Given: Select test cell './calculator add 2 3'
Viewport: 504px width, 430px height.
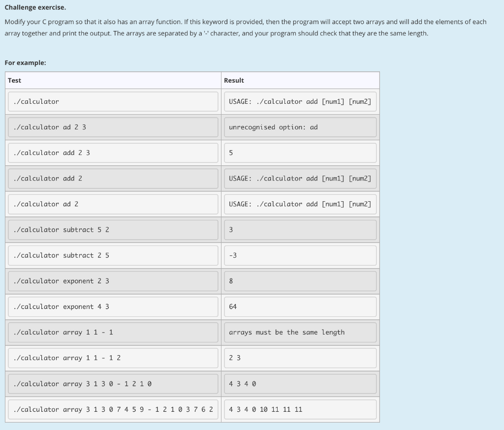Looking at the screenshot, I should (113, 153).
